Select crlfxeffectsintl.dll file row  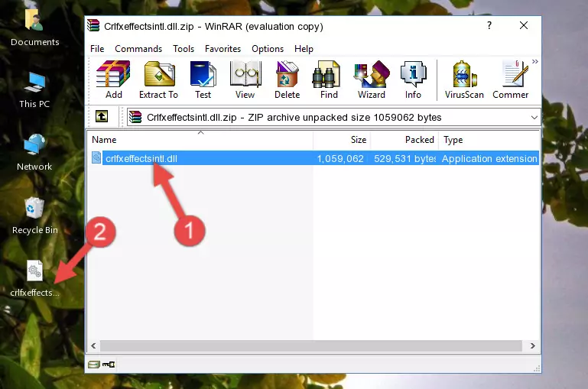(x=314, y=158)
